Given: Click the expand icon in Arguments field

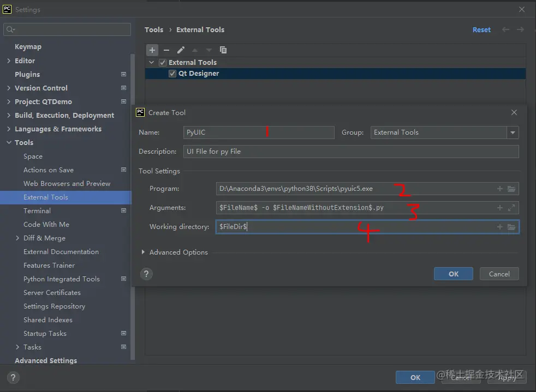Looking at the screenshot, I should point(511,208).
